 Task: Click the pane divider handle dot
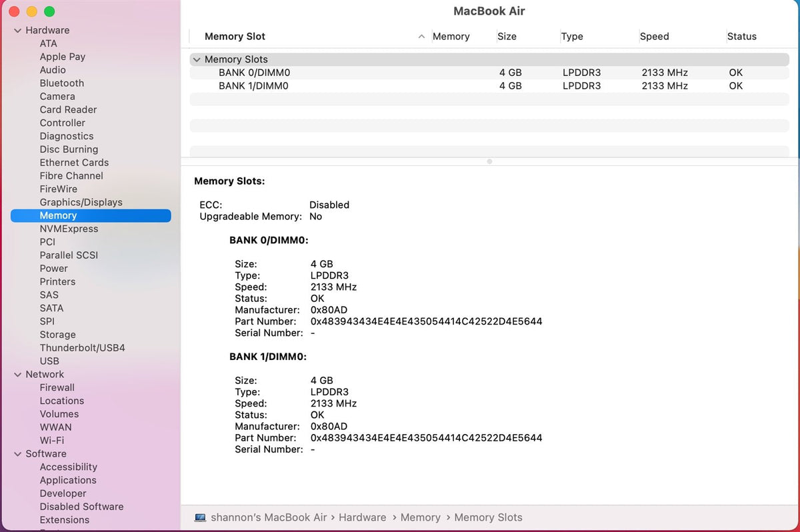(489, 161)
